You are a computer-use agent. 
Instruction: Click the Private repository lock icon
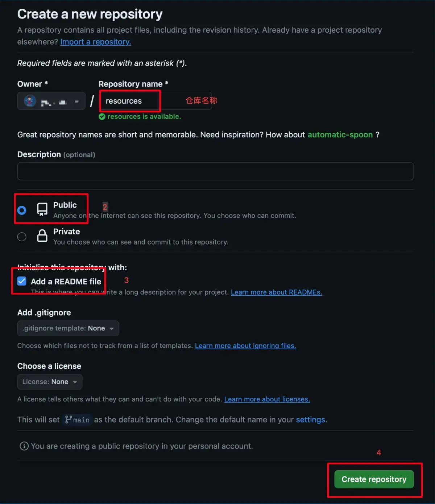[x=42, y=236]
